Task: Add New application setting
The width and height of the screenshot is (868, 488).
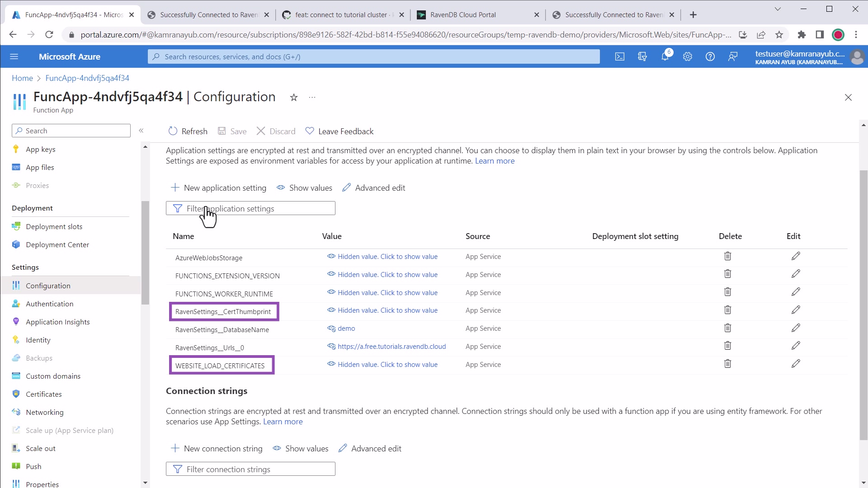Action: pos(218,188)
